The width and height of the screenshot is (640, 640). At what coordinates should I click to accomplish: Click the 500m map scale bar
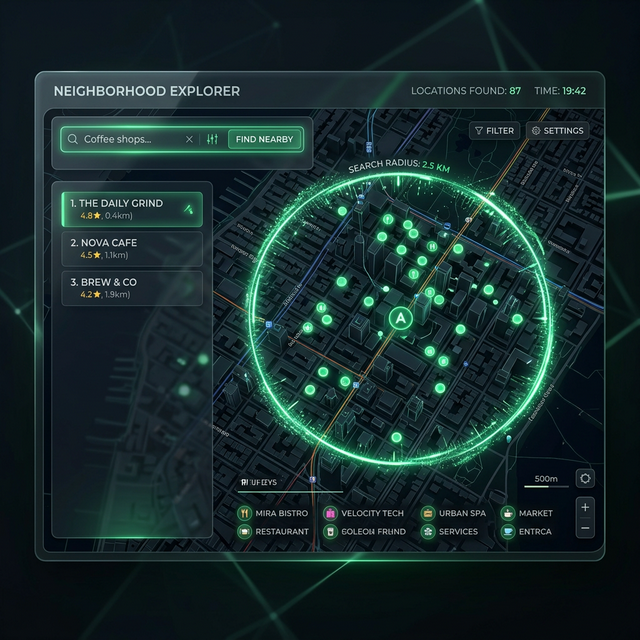pos(546,479)
